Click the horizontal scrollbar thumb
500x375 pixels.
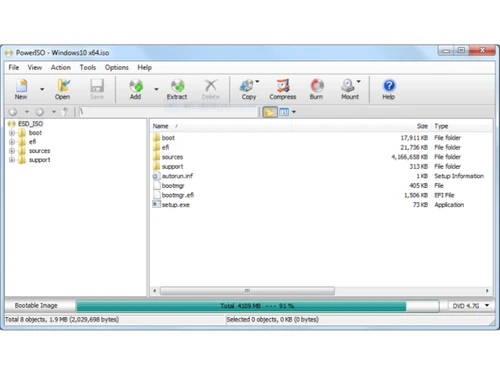pyautogui.click(x=247, y=291)
